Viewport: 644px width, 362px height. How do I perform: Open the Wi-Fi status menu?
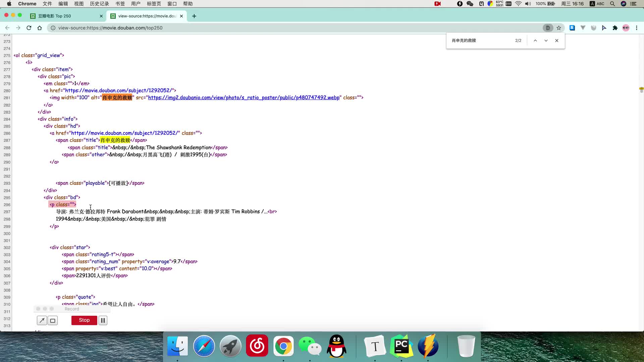(x=518, y=4)
